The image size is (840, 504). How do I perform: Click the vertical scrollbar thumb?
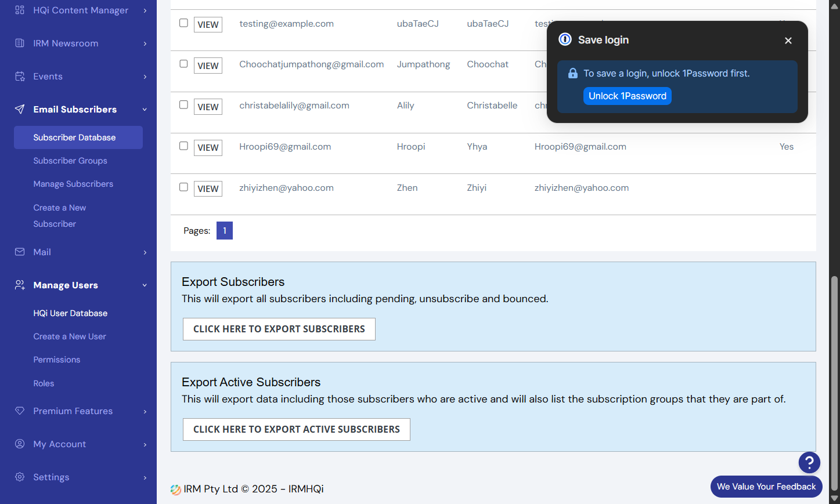pyautogui.click(x=834, y=383)
